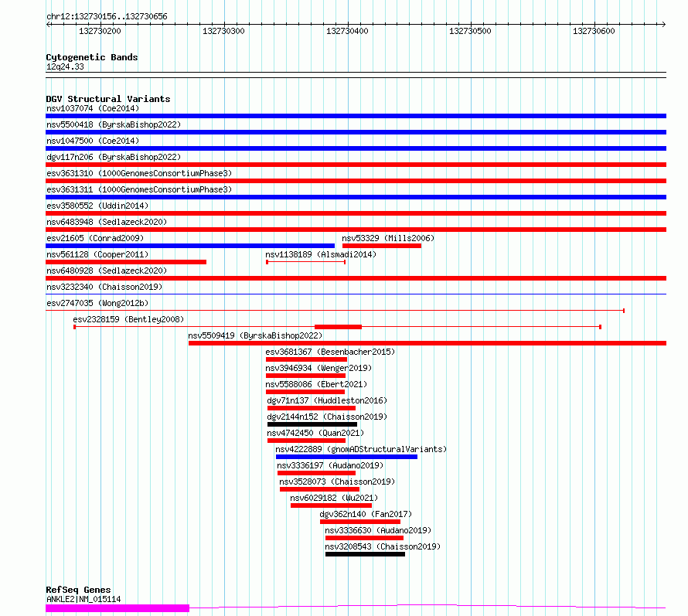Click ruler position 132730500

coord(470,31)
